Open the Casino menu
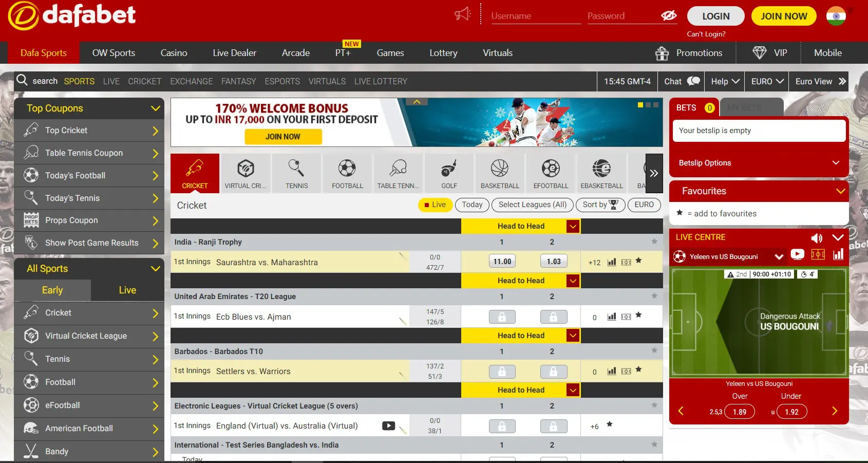868x463 pixels. (x=174, y=53)
